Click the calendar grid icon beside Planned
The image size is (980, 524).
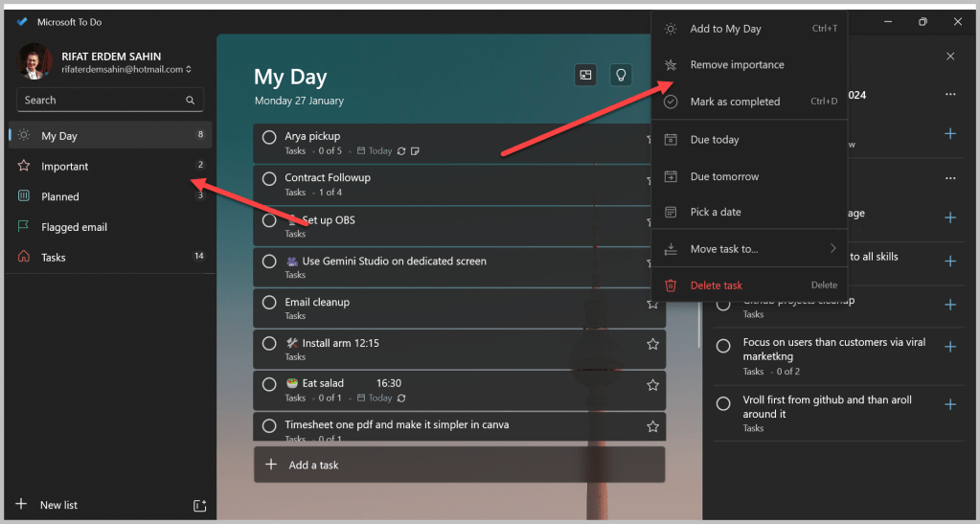24,195
